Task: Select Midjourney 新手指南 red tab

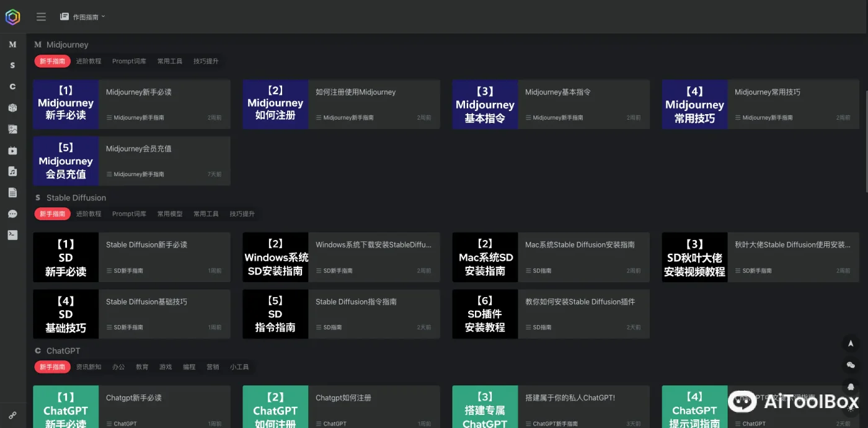Action: click(52, 61)
